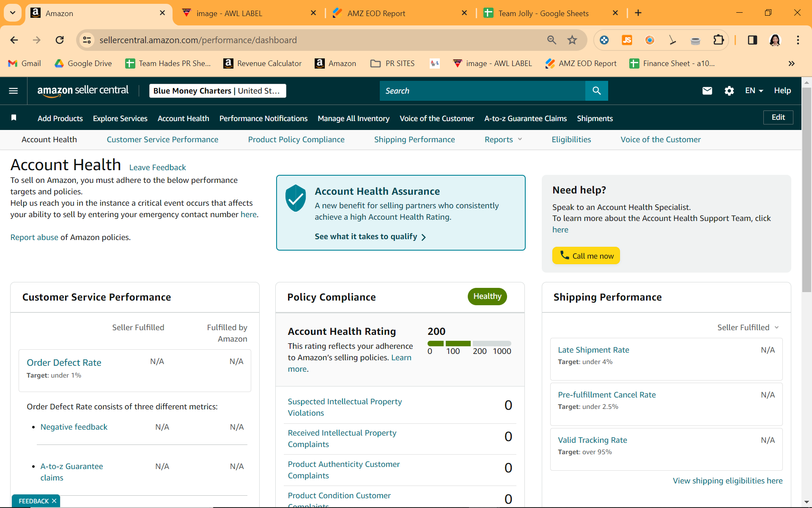Bookmark this page with the star icon
This screenshot has height=508, width=812.
[x=572, y=40]
